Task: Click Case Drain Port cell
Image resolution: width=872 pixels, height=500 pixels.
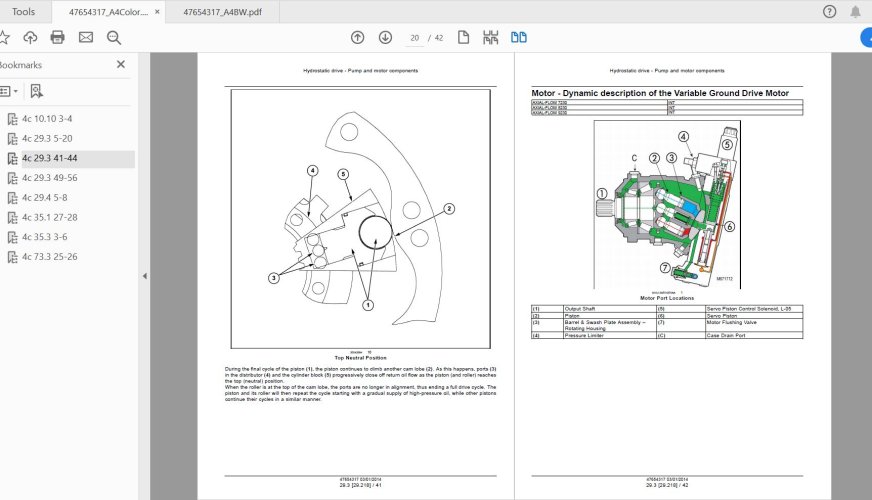Action: 754,335
